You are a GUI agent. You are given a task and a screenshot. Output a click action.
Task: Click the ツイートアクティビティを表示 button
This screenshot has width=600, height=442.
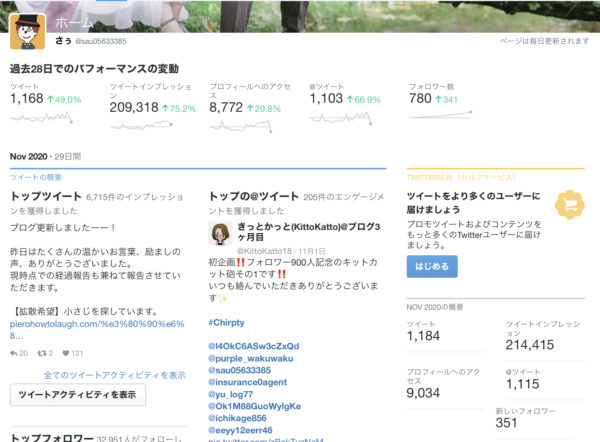point(78,395)
